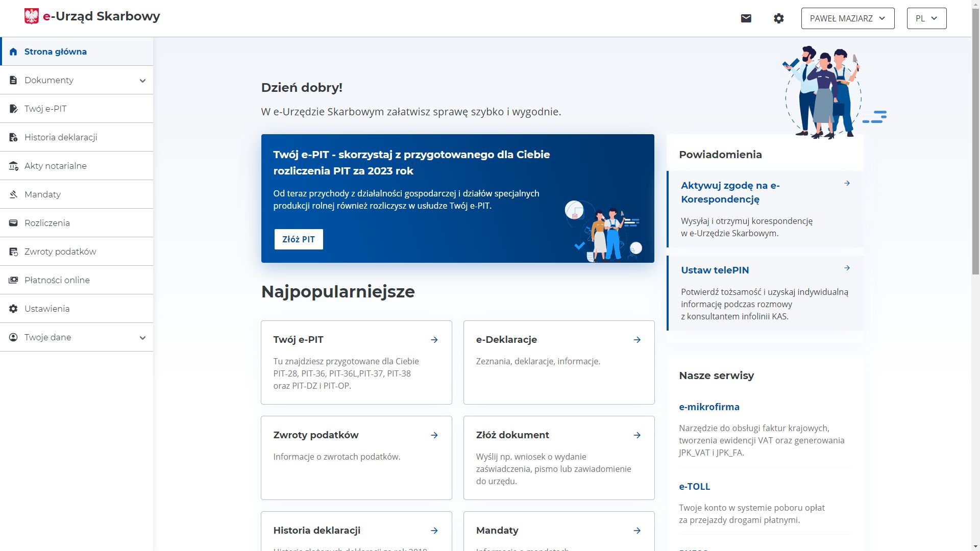Click the gear icon beside Ustawienia in sidebar
This screenshot has width=980, height=551.
(13, 309)
